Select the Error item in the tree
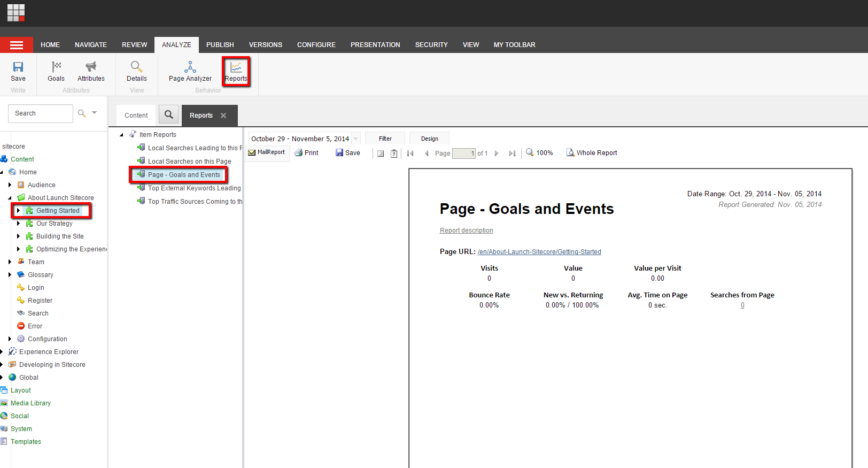The image size is (868, 468). click(x=35, y=326)
